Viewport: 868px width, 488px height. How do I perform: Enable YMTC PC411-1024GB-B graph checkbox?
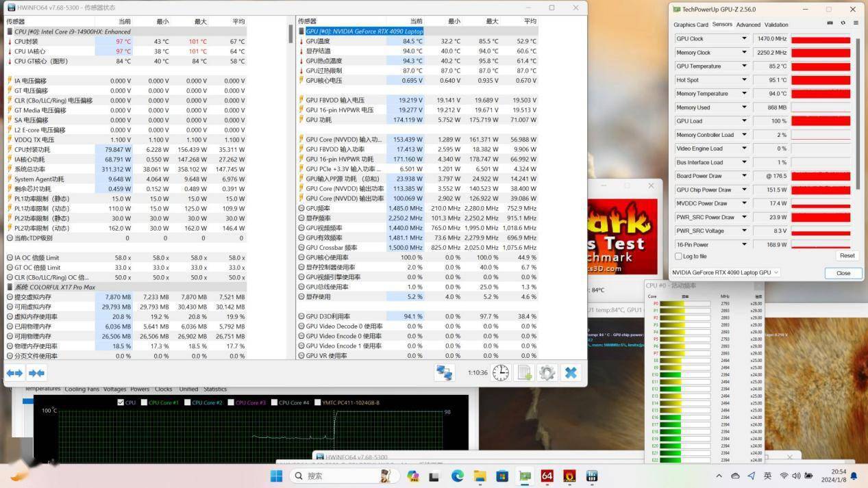pyautogui.click(x=317, y=402)
